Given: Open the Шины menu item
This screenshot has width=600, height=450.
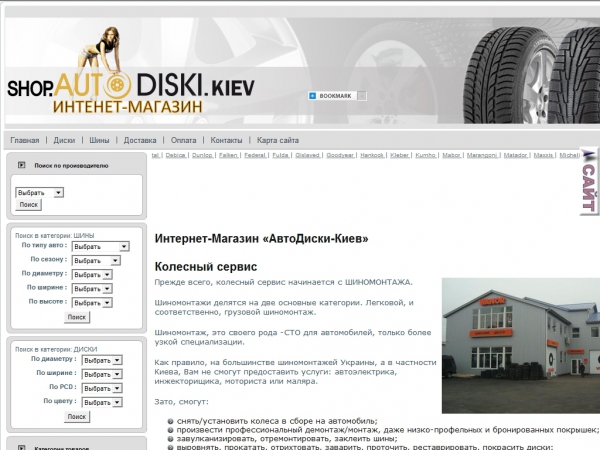Looking at the screenshot, I should pos(99,140).
